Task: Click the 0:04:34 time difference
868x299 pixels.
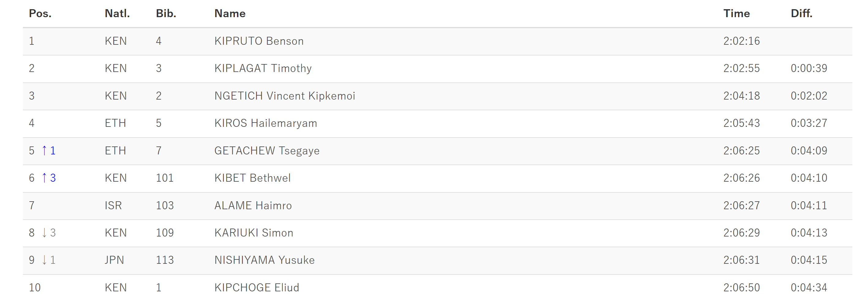Action: [809, 288]
